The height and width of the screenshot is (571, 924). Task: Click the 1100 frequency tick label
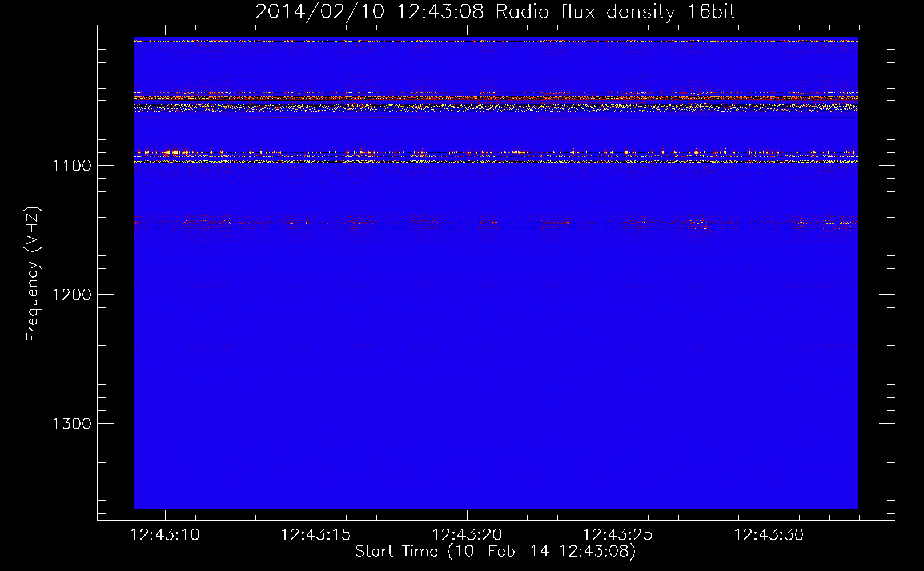coord(71,166)
